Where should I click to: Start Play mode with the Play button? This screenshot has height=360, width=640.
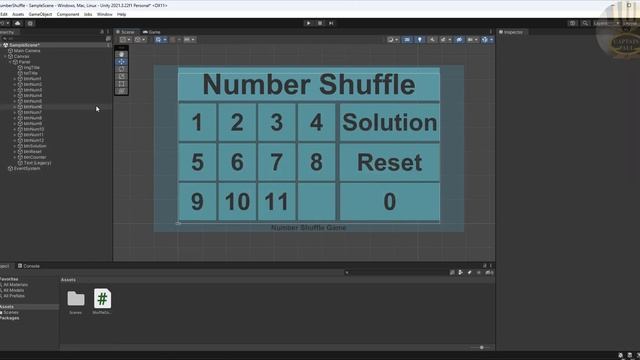tap(308, 23)
